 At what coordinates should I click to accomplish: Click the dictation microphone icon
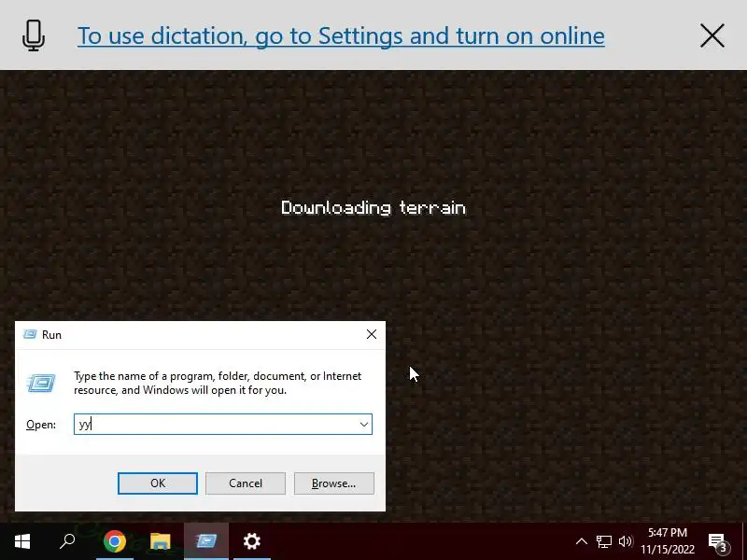[x=34, y=35]
